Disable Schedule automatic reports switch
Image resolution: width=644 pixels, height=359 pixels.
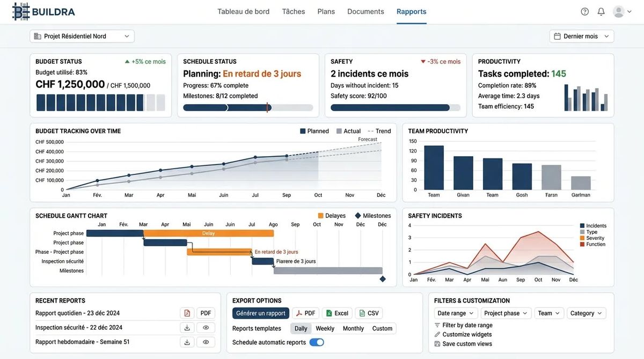(x=317, y=342)
